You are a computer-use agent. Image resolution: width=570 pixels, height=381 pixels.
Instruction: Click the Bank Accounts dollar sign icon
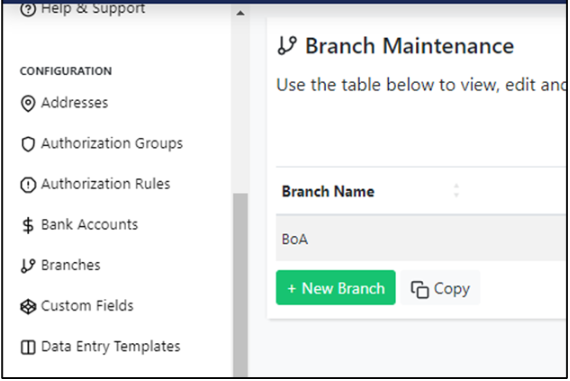pos(28,225)
